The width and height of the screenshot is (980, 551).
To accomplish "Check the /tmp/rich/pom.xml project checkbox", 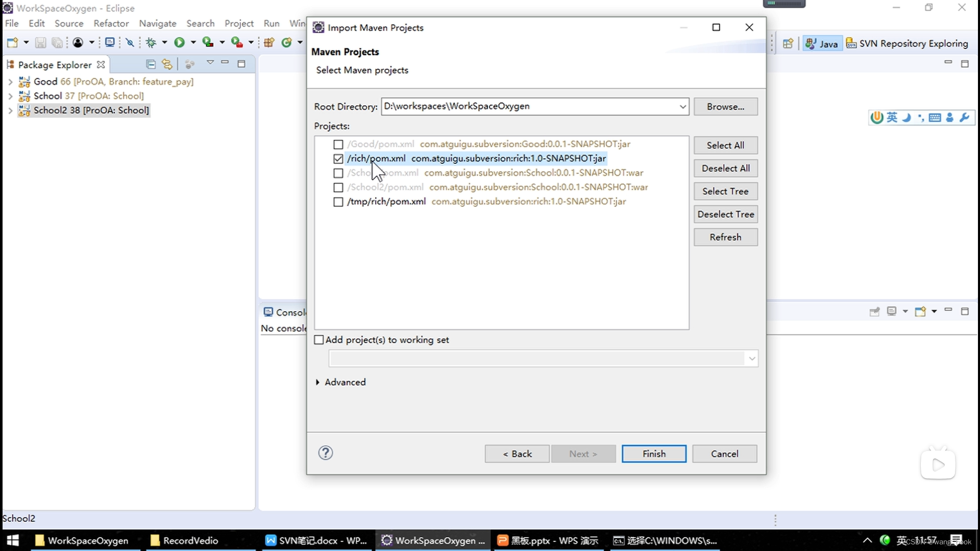I will click(x=338, y=202).
